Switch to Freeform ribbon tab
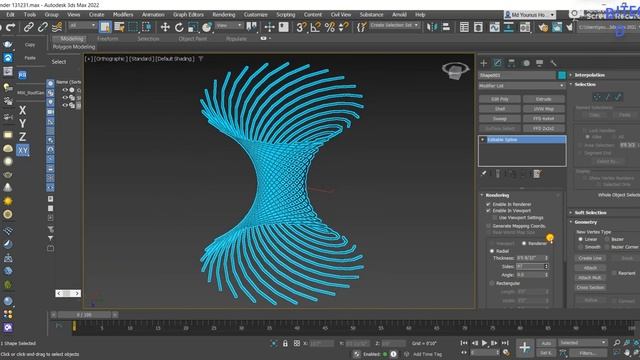Image resolution: width=640 pixels, height=360 pixels. pos(108,39)
